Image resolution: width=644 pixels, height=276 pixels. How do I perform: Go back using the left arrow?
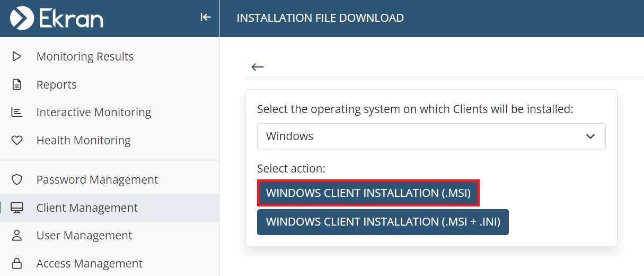[x=258, y=67]
